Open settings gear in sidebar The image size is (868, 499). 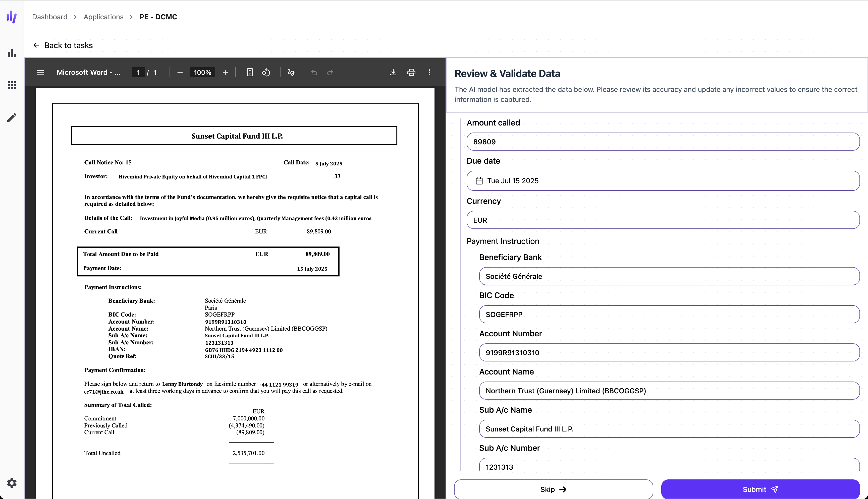coord(12,483)
